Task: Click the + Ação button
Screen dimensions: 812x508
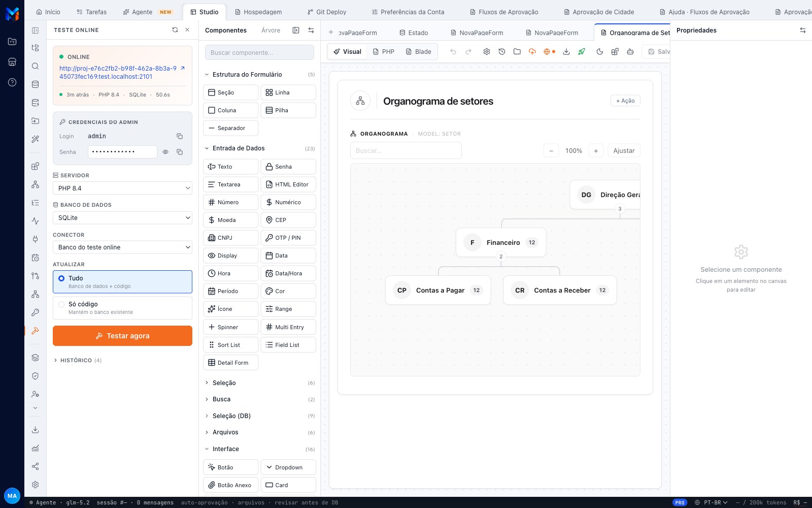Action: 625,101
